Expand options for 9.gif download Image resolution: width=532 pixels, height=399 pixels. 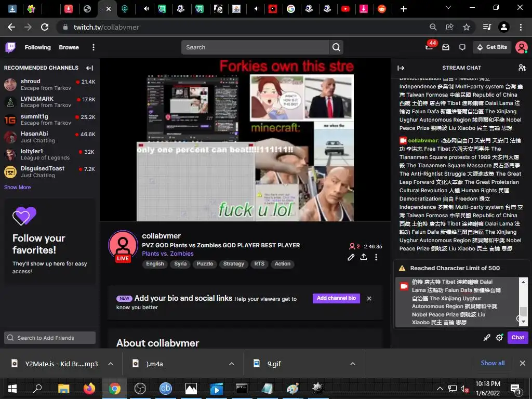(353, 364)
